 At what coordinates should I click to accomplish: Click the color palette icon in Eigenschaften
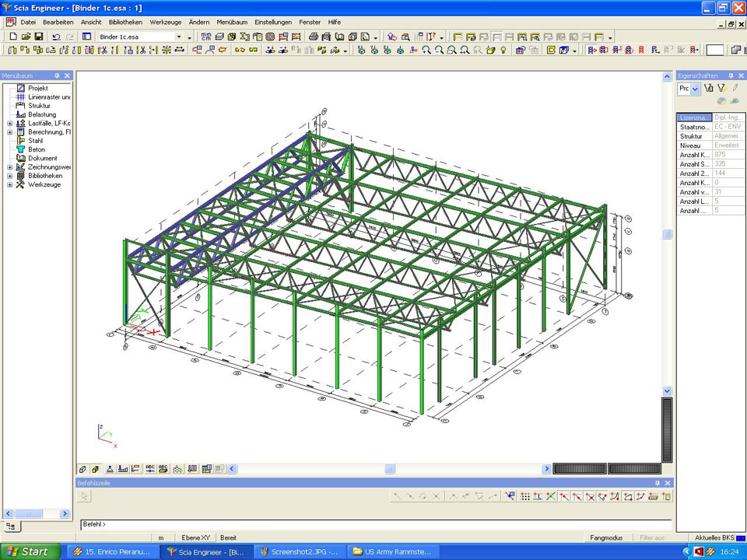click(x=721, y=101)
